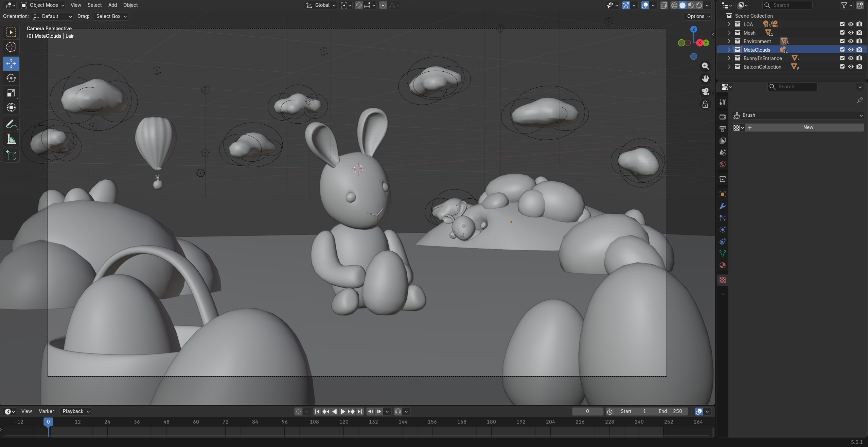Expand the MetaClouds collection tree
Screen dimensions: 868x447
(729, 50)
